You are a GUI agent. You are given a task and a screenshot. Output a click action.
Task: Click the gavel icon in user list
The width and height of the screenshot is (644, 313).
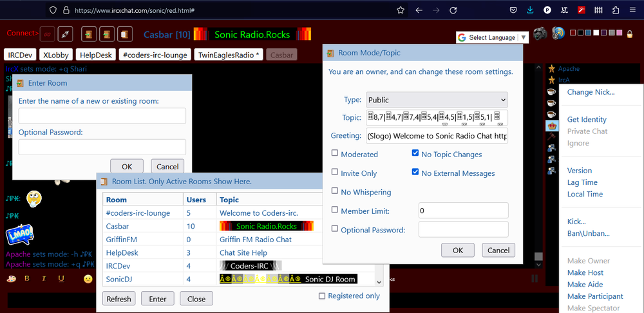(x=552, y=136)
